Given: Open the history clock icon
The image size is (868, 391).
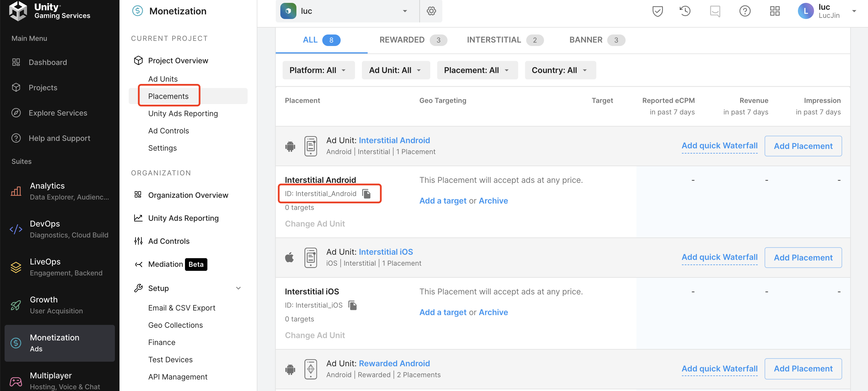Looking at the screenshot, I should tap(685, 11).
